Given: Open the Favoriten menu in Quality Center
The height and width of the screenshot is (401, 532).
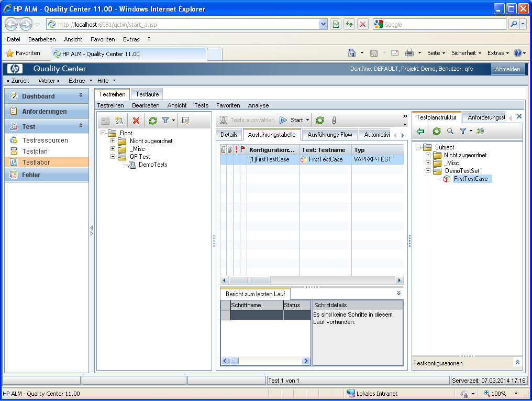Looking at the screenshot, I should tap(228, 105).
